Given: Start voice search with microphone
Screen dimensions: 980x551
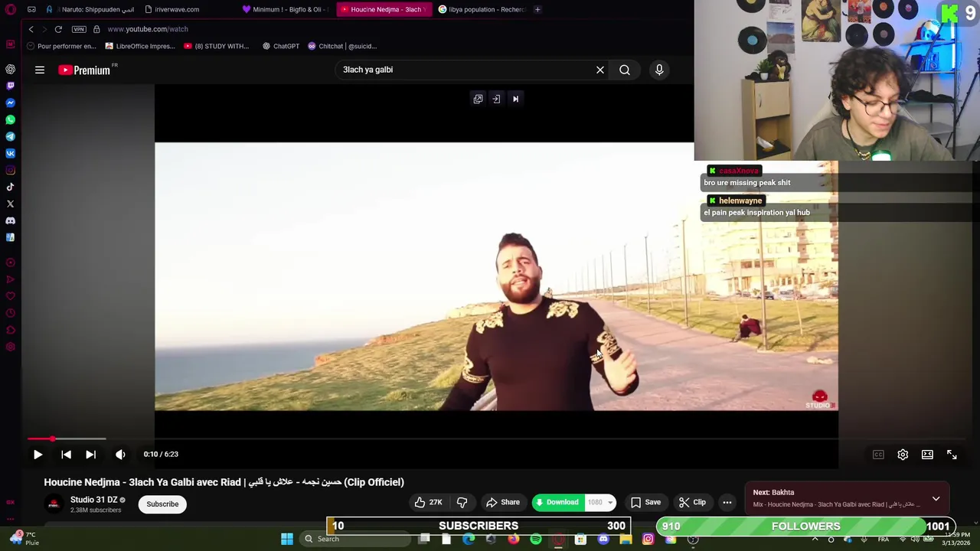Looking at the screenshot, I should coord(659,70).
